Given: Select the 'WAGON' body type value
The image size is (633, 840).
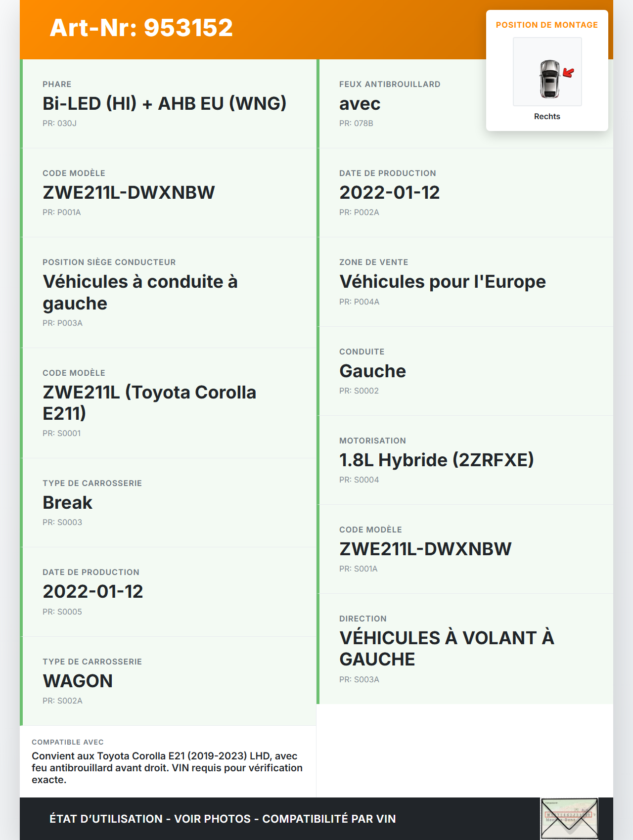Looking at the screenshot, I should tap(78, 681).
